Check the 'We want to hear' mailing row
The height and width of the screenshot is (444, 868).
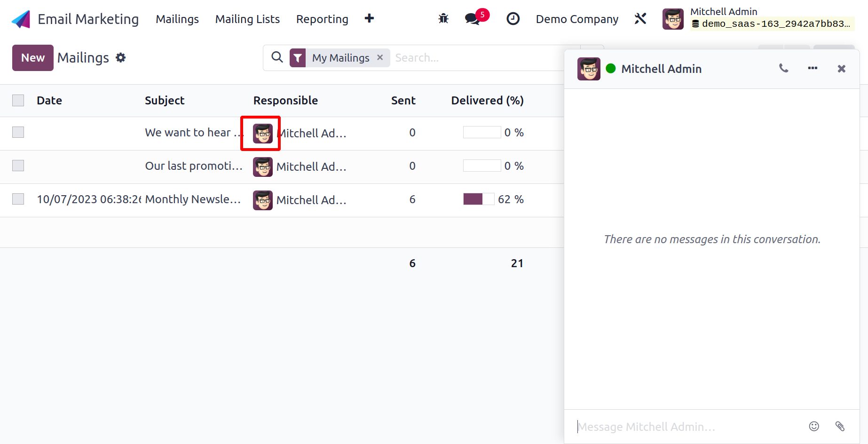click(18, 133)
